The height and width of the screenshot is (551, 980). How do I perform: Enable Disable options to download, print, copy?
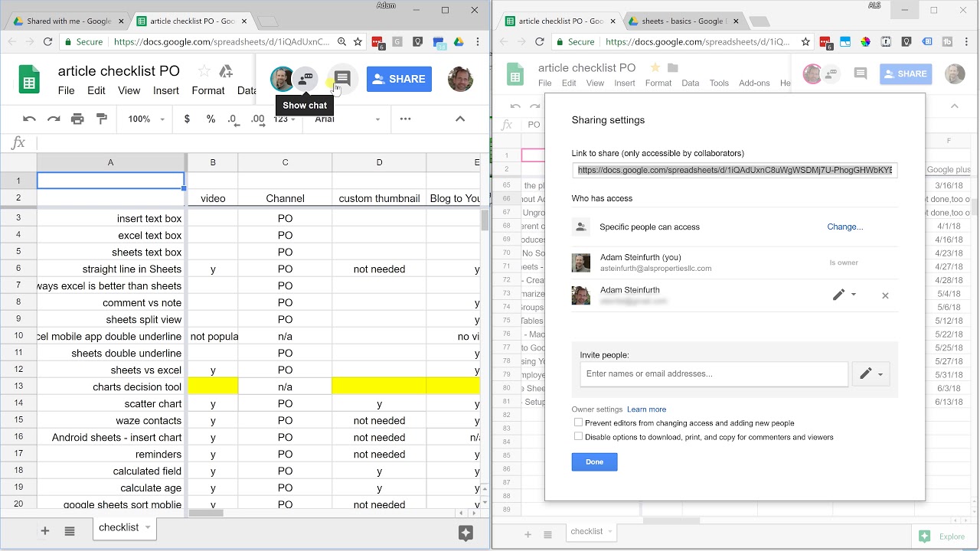[578, 436]
